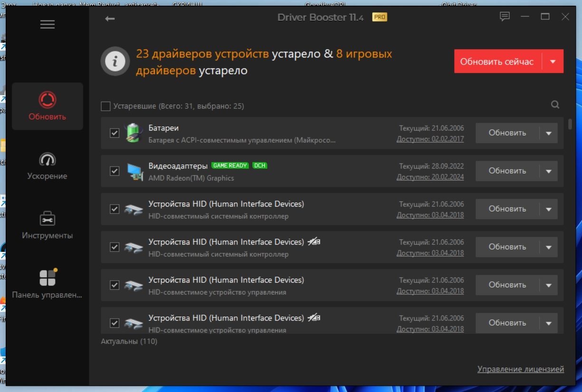The height and width of the screenshot is (392, 582).
Task: Expand the Актуальны (110) section
Action: (x=129, y=341)
